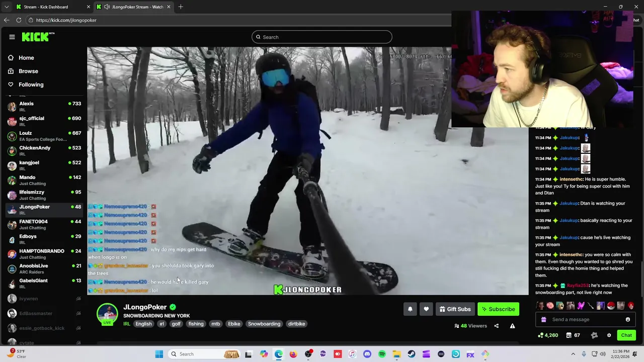Select the JLongoPoker Stream browser tab

133,7
